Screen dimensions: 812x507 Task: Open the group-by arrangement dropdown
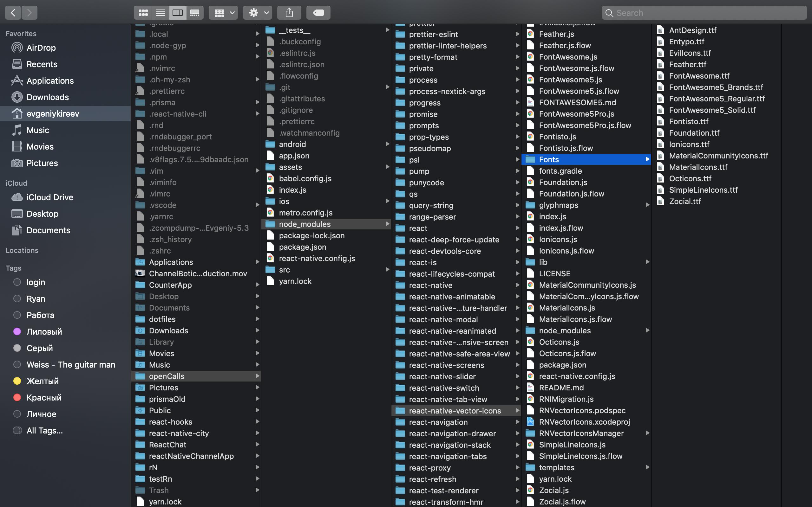coord(223,13)
